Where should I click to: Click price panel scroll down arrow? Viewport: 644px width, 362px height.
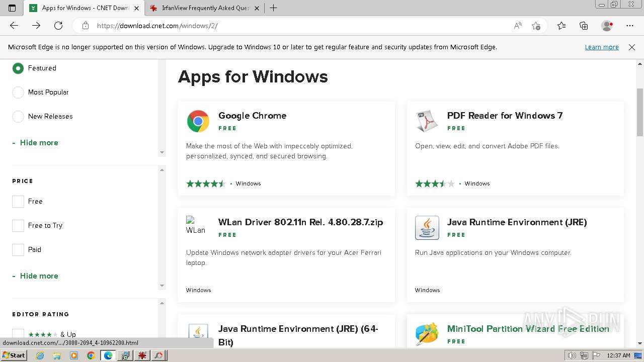[162, 286]
